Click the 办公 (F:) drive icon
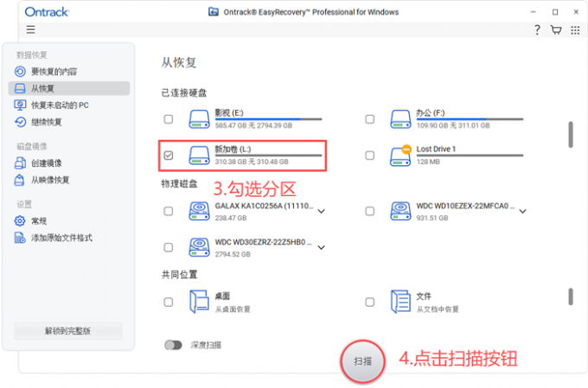 [x=400, y=119]
